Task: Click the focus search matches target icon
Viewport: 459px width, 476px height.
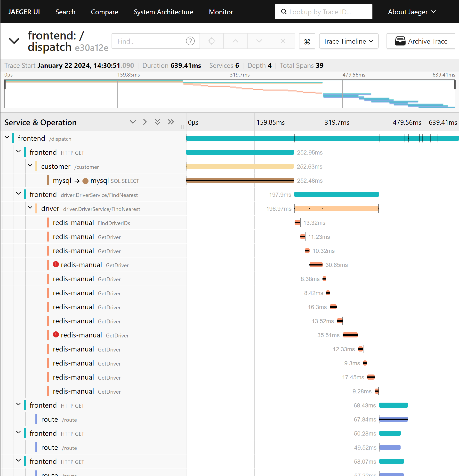Action: [211, 41]
